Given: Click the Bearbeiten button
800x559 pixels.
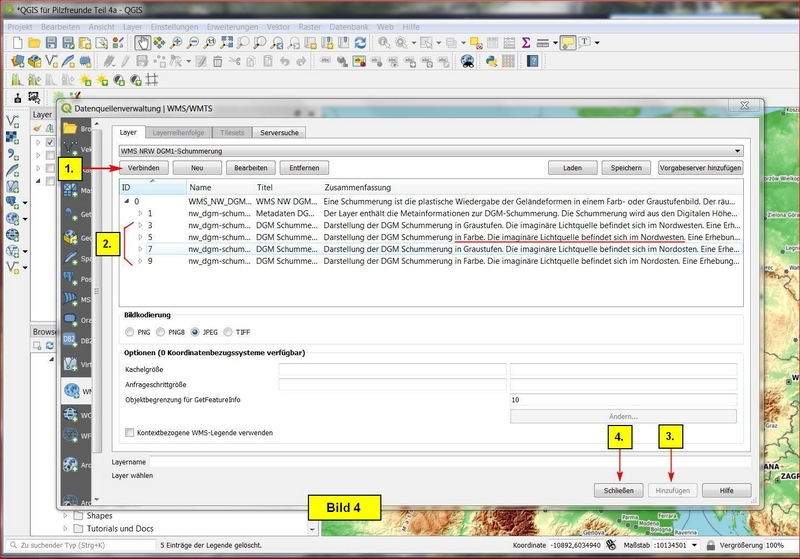Looking at the screenshot, I should pos(251,168).
